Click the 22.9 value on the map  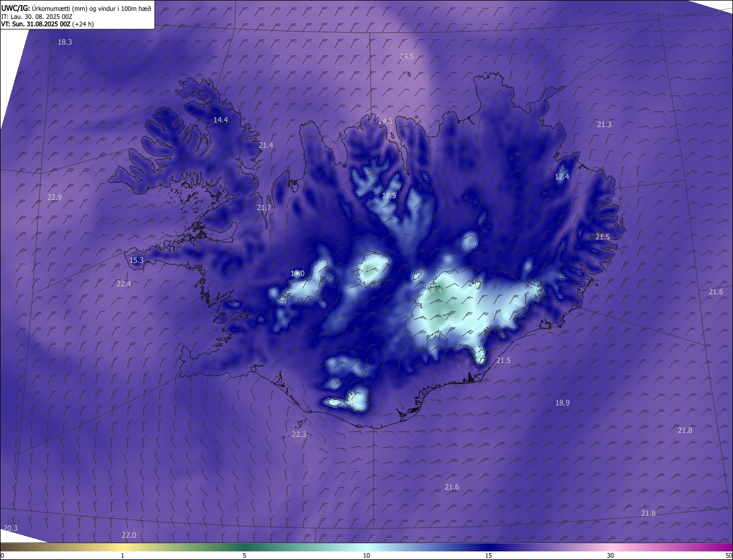(54, 198)
